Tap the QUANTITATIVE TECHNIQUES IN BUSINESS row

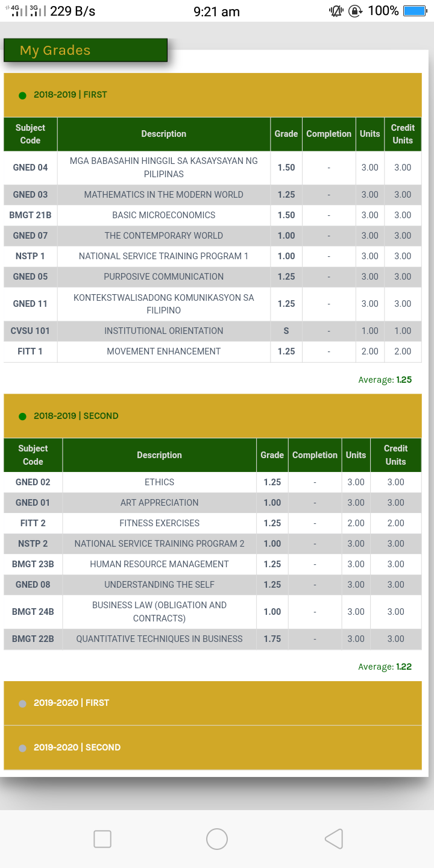[x=213, y=639]
